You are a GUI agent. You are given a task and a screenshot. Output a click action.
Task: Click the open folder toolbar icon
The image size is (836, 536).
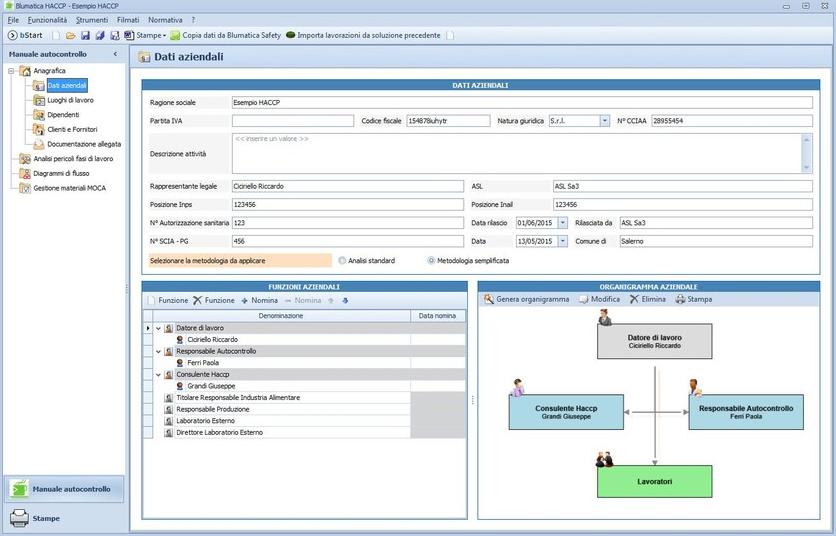click(71, 35)
